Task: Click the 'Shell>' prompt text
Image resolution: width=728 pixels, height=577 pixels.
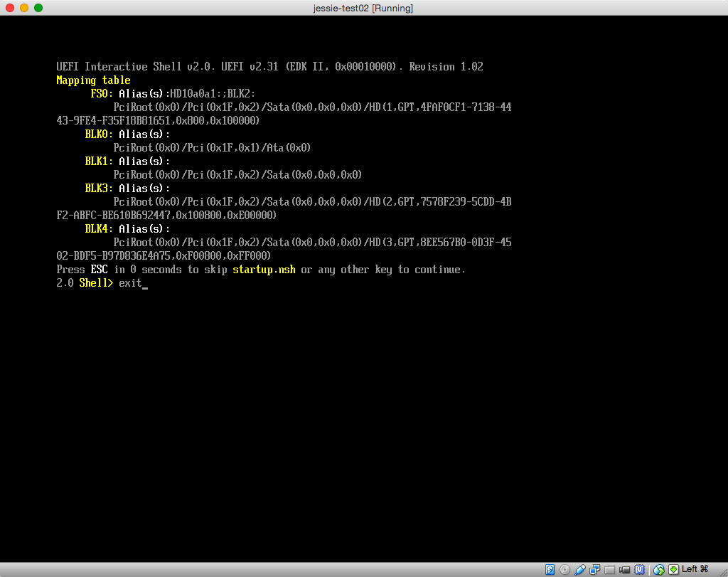Action: (x=96, y=283)
